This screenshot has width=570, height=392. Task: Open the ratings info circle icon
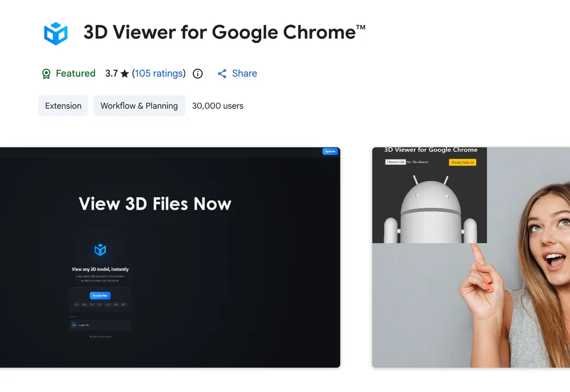[197, 74]
